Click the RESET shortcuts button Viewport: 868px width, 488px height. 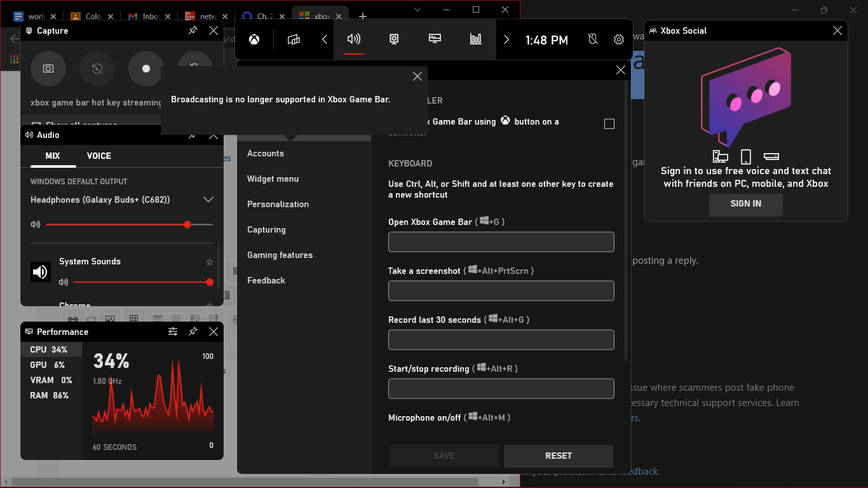[x=559, y=456]
